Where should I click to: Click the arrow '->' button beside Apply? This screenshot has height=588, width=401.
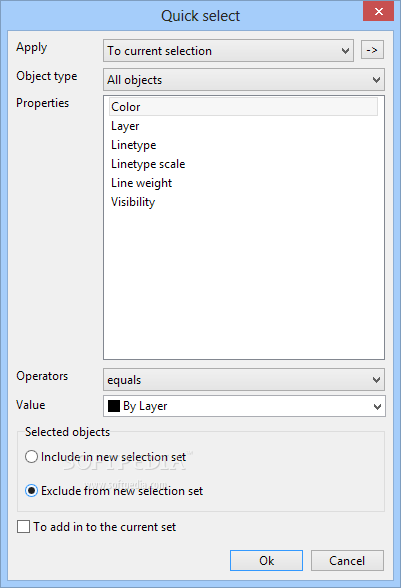[x=372, y=50]
